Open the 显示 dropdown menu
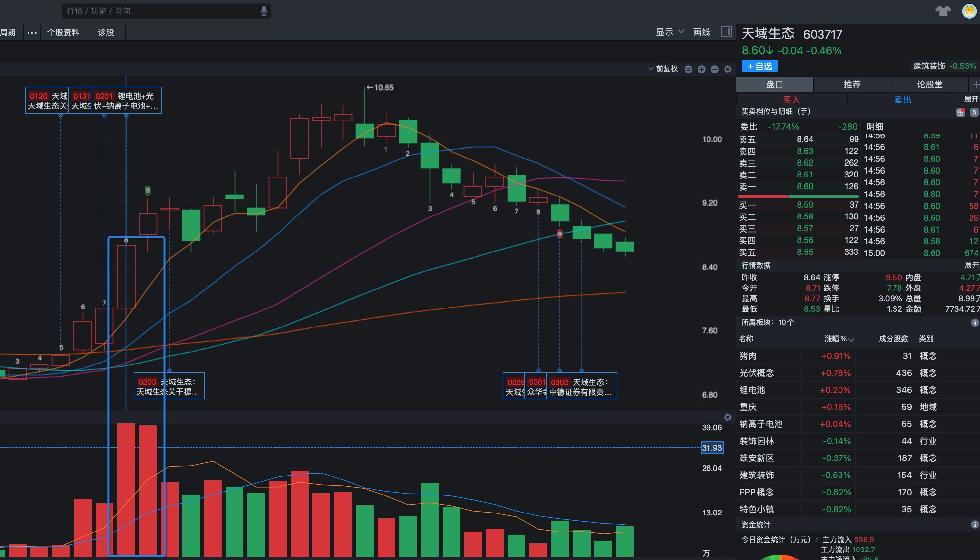Image resolution: width=980 pixels, height=560 pixels. click(669, 32)
